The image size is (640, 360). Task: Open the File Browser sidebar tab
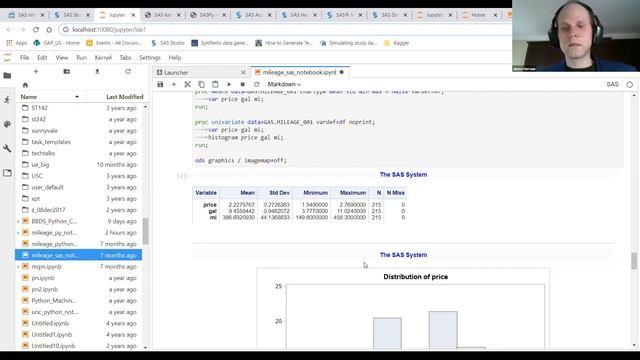(7, 76)
